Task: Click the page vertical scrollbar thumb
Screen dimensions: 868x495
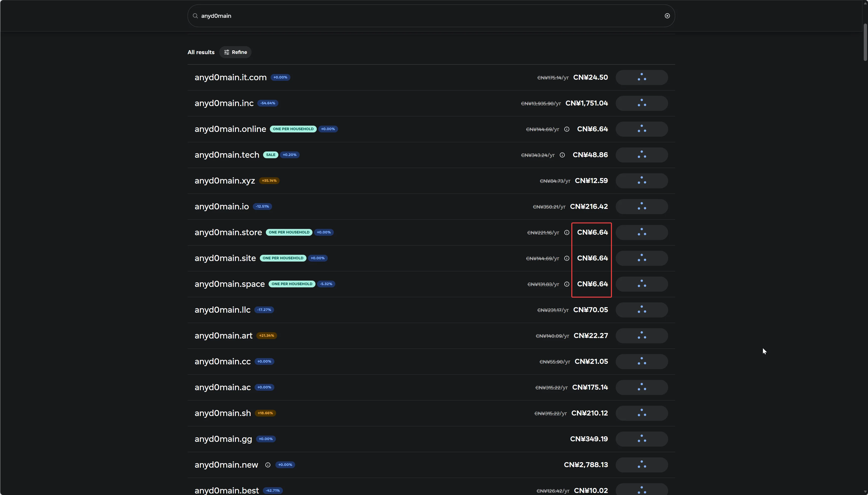Action: (865, 42)
